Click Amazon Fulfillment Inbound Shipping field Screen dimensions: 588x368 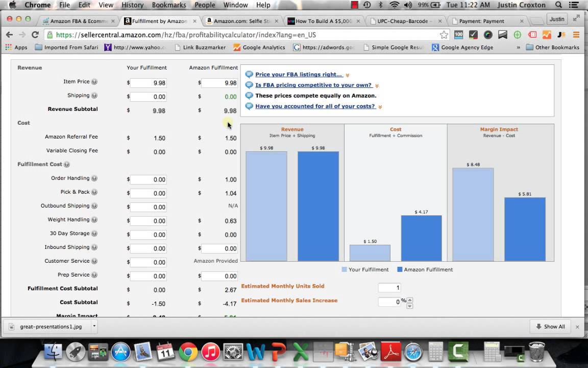[x=219, y=248]
